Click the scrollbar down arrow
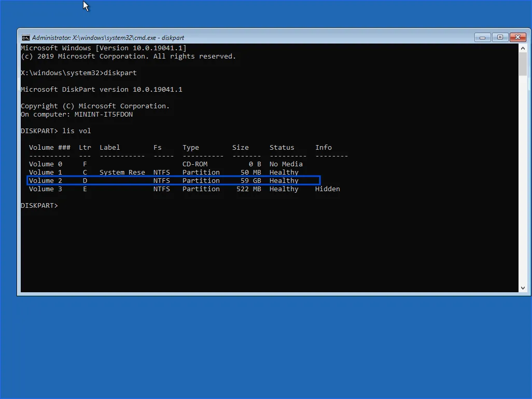The image size is (532, 399). point(523,288)
